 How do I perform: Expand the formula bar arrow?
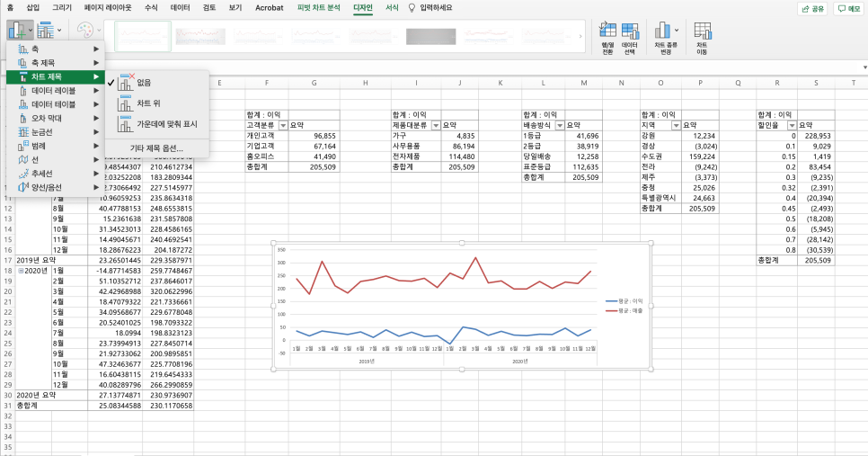pyautogui.click(x=864, y=67)
